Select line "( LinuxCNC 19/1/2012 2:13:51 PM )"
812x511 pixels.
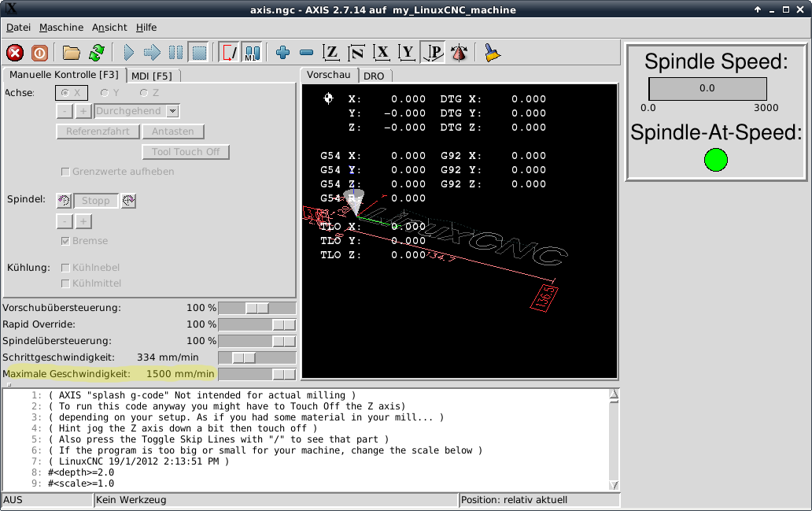(138, 461)
